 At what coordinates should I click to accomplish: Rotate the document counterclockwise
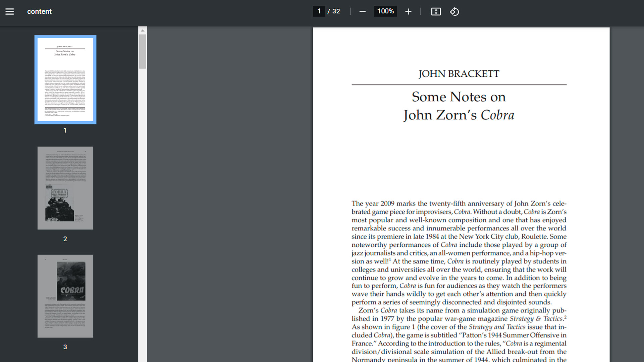[454, 11]
